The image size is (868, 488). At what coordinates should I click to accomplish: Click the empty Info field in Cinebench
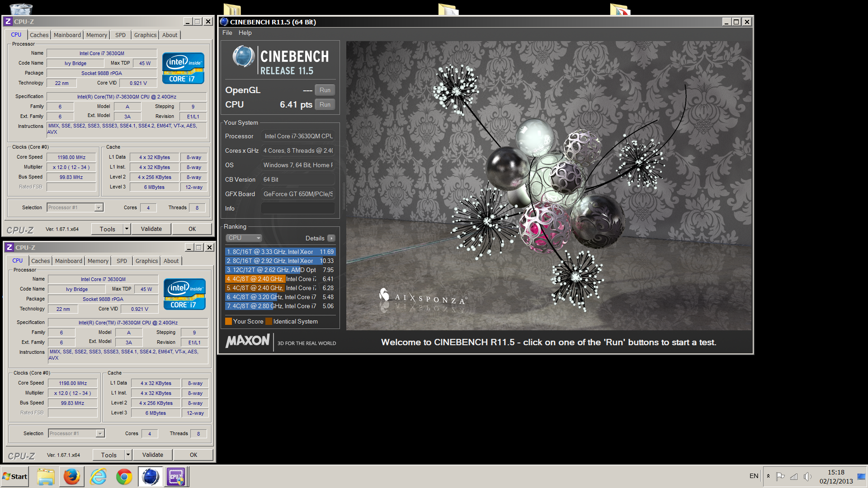[298, 208]
